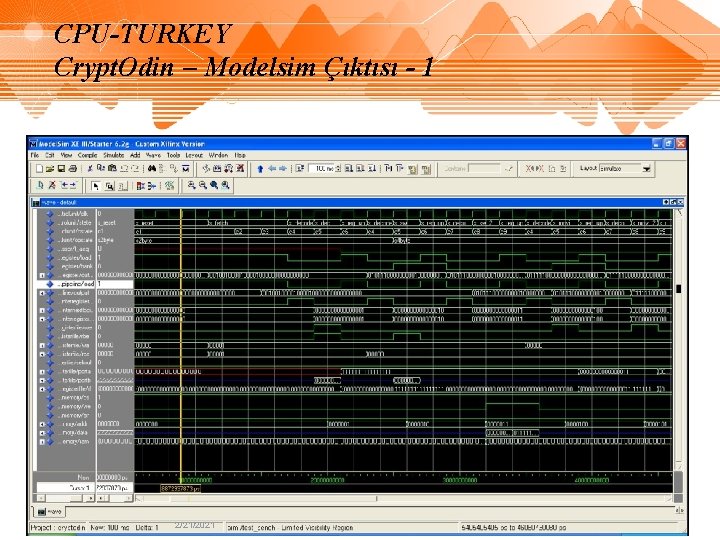Open the File menu

34,156
